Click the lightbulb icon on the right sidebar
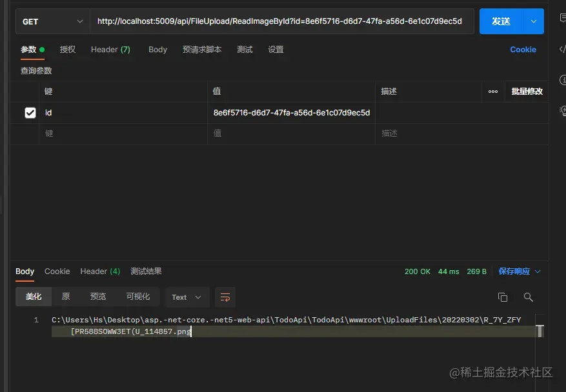 (x=562, y=111)
